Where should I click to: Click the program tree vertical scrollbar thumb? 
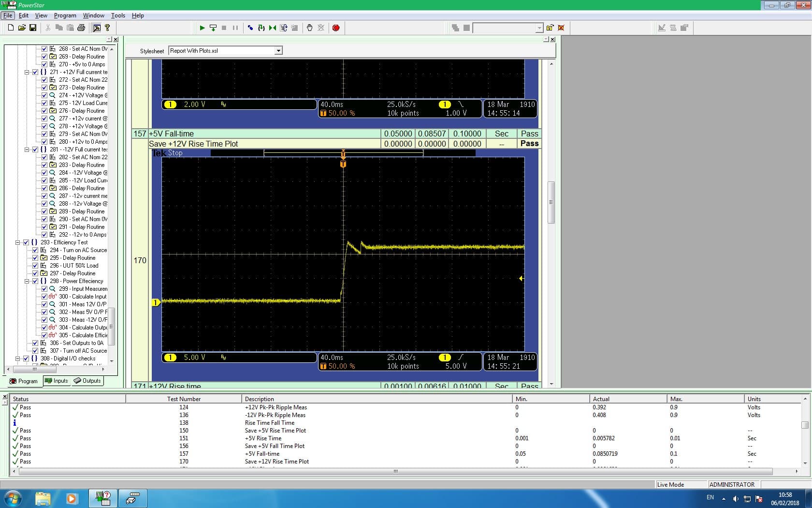112,327
